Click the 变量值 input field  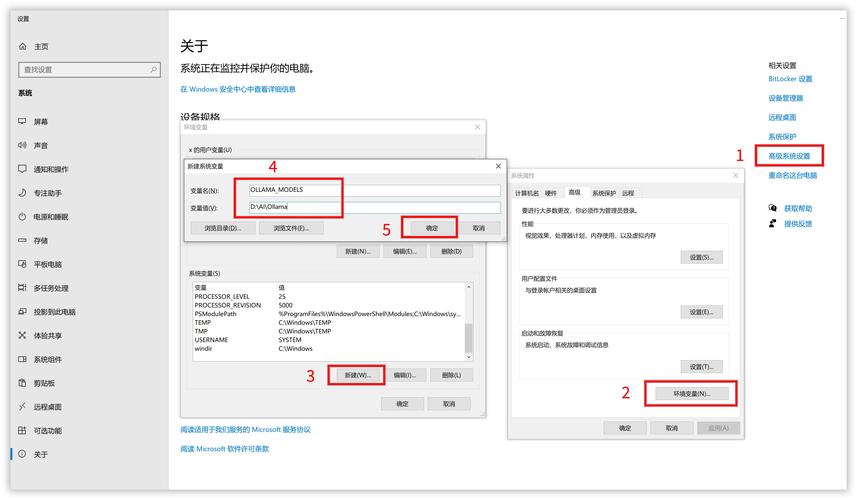click(x=373, y=208)
